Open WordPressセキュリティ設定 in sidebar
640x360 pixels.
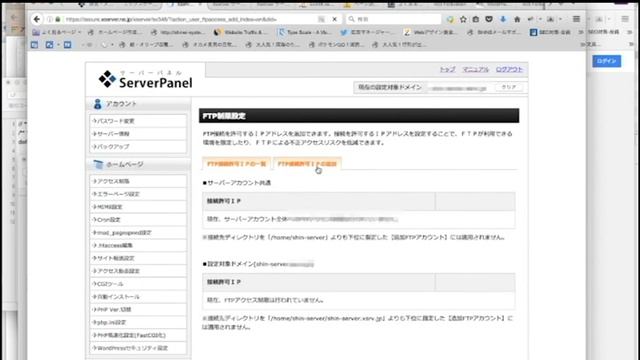click(x=138, y=348)
